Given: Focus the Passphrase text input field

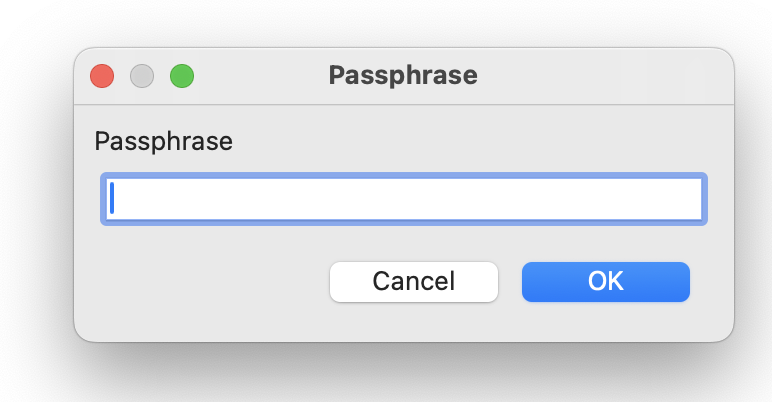Looking at the screenshot, I should (404, 199).
